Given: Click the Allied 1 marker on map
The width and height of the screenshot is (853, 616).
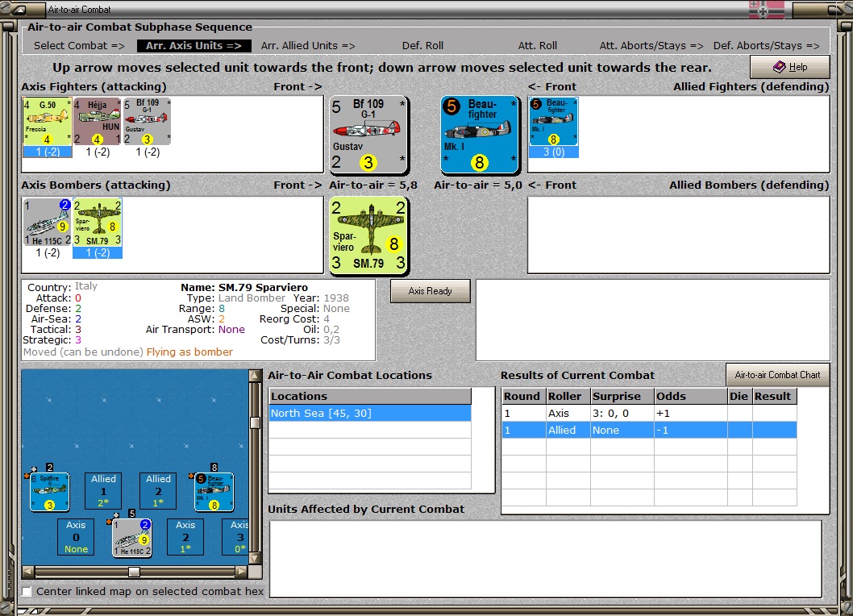Looking at the screenshot, I should tap(103, 491).
